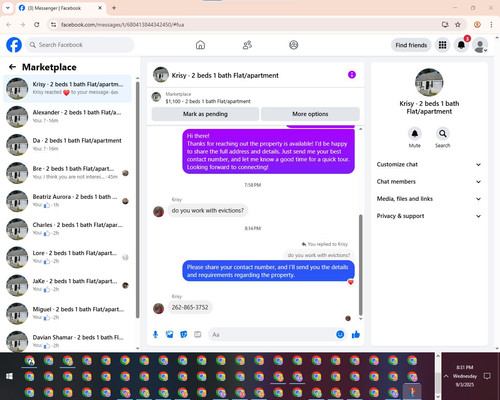Click the phone number 262-865-3752 message
Image resolution: width=500 pixels, height=400 pixels.
click(x=190, y=307)
